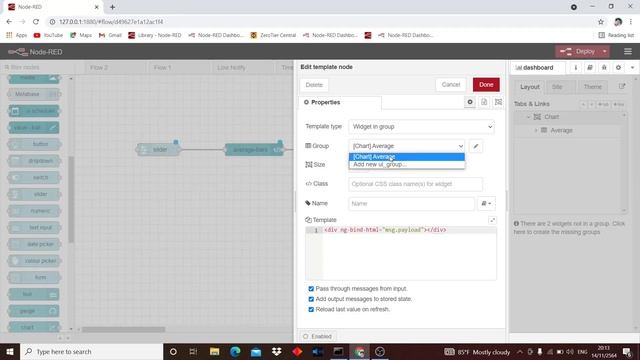
Task: Select the dashboard sidebar tab
Action: tap(538, 68)
